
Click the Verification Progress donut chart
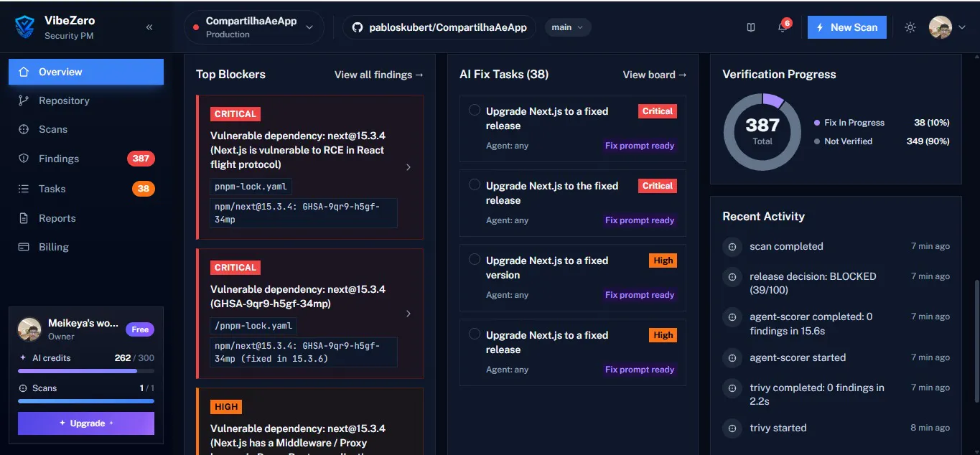click(762, 132)
